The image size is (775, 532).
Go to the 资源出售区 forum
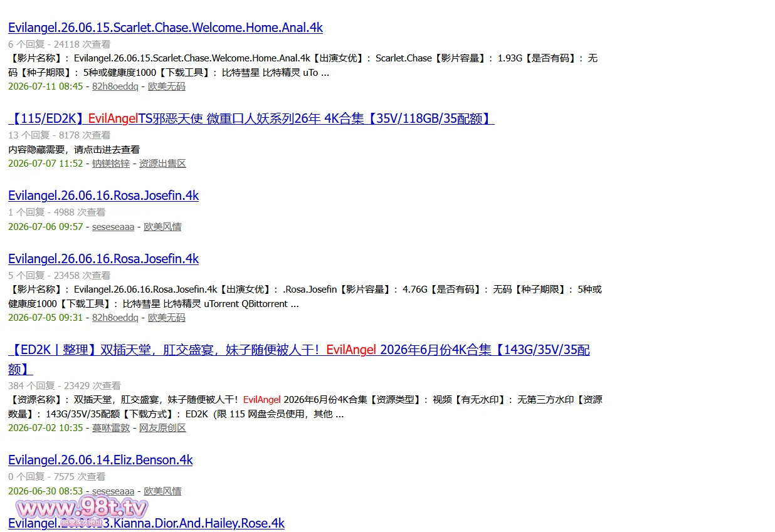point(162,164)
